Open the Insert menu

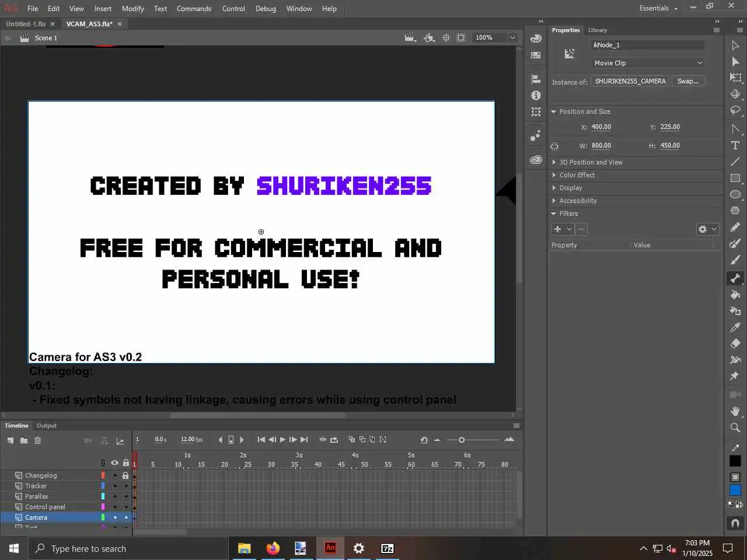pos(103,9)
